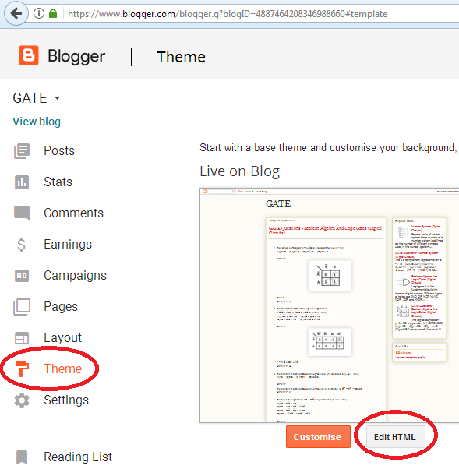Click the Live on Blog heading
Screen dimensions: 459x476
239,171
